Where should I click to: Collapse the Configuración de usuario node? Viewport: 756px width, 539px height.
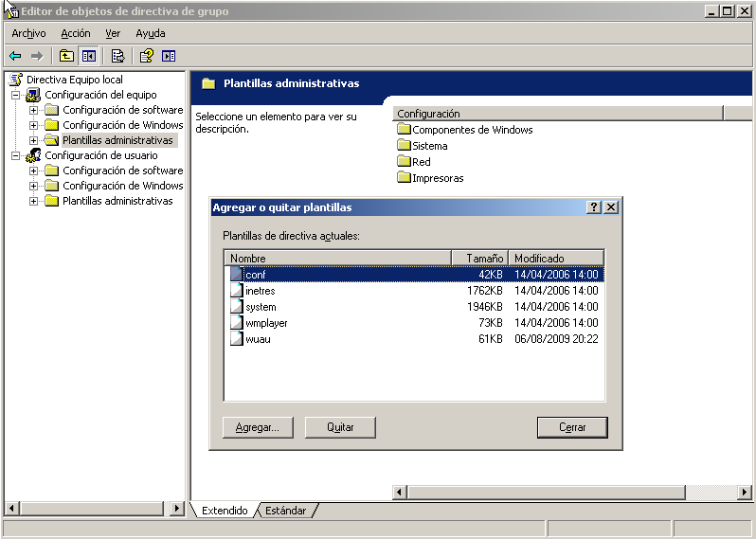[15, 155]
